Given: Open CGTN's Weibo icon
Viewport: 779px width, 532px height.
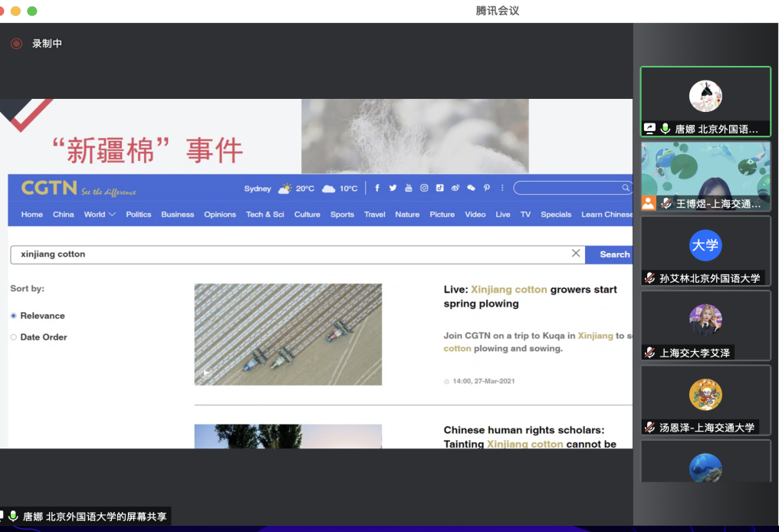Looking at the screenshot, I should (455, 188).
